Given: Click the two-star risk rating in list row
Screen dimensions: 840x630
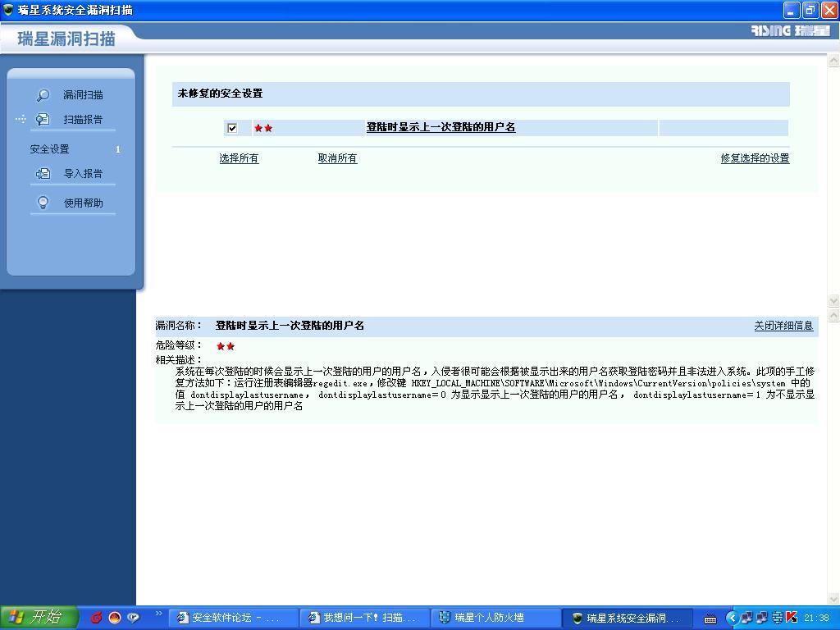Looking at the screenshot, I should point(263,128).
